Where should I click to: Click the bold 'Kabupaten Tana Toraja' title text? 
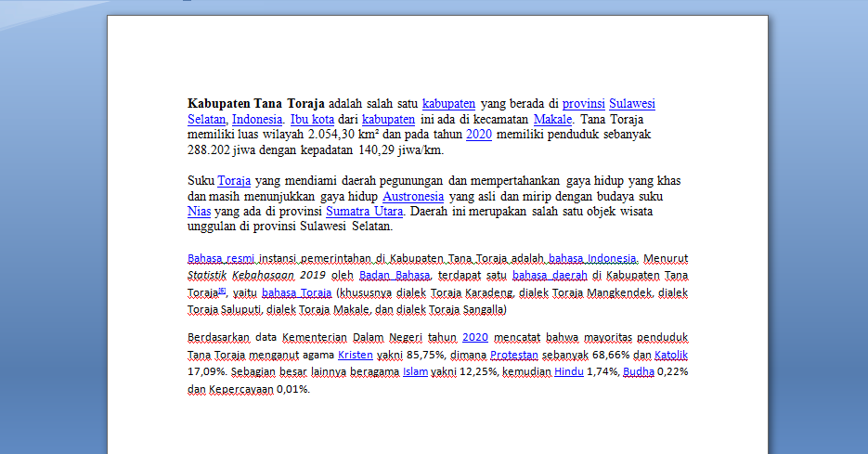255,104
